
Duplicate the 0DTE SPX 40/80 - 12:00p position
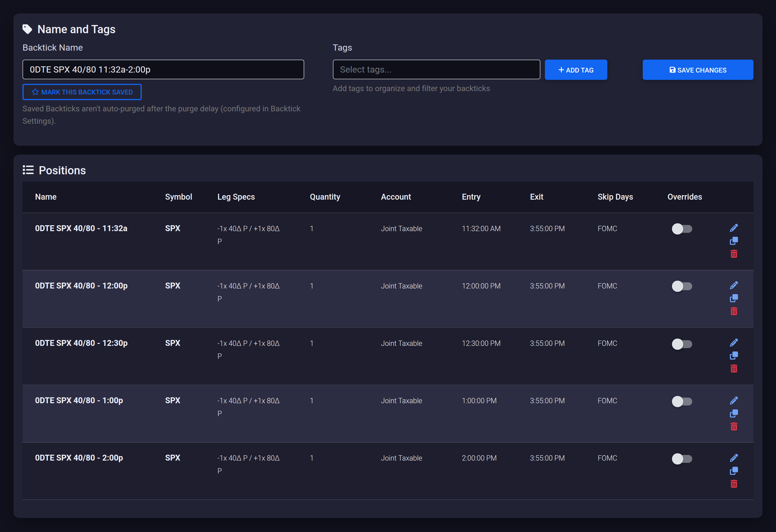pos(734,298)
